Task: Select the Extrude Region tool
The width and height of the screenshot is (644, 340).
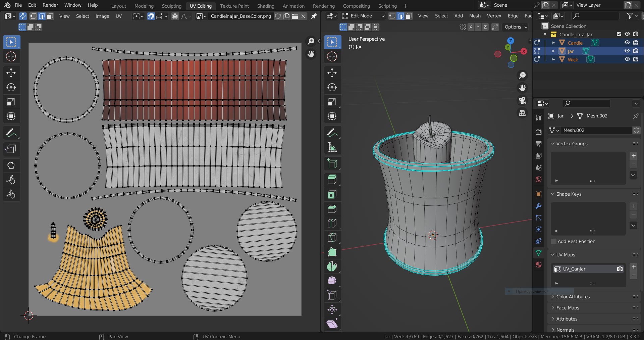Action: pyautogui.click(x=332, y=180)
